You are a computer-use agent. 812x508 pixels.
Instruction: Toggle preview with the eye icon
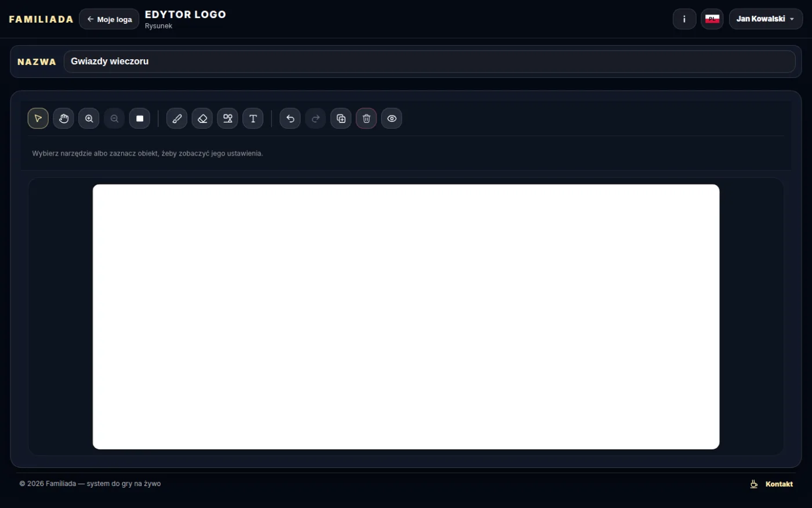coord(391,118)
